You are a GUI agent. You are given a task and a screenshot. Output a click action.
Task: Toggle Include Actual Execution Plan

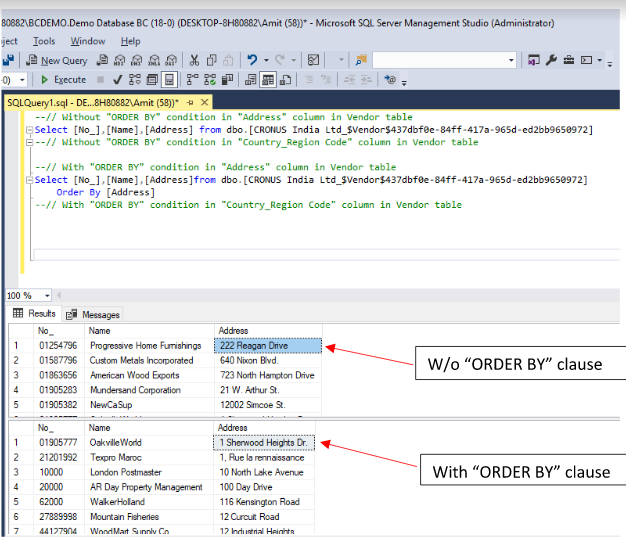coord(192,80)
